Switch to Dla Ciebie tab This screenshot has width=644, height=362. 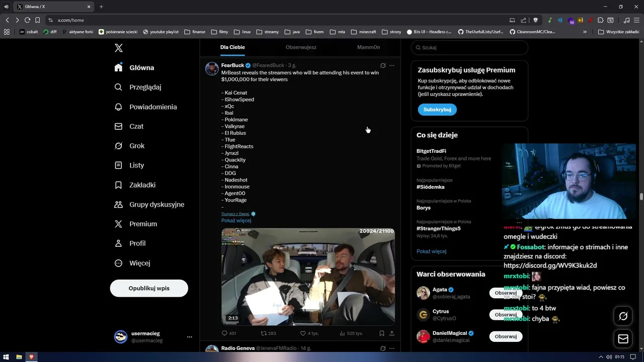pos(232,47)
